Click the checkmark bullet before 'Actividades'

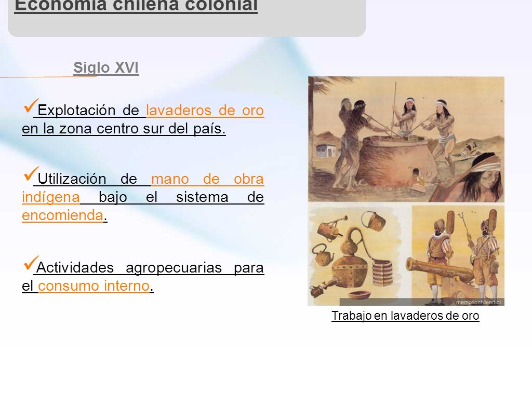[31, 263]
